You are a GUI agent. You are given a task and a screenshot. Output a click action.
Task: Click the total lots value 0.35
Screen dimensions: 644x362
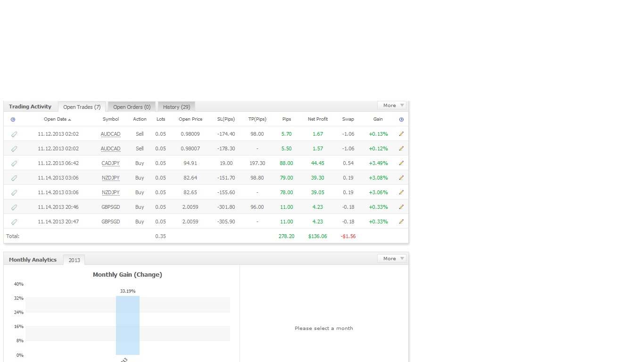[x=161, y=236]
